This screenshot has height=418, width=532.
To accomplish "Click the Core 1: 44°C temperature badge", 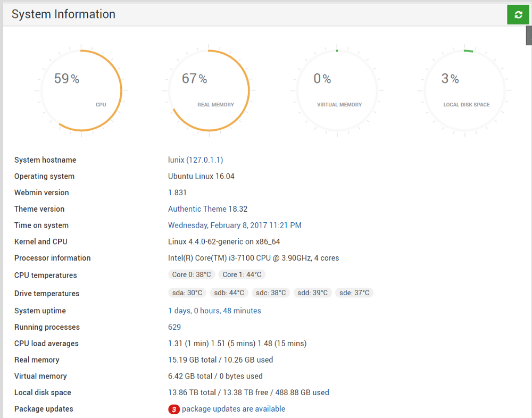I will (242, 274).
